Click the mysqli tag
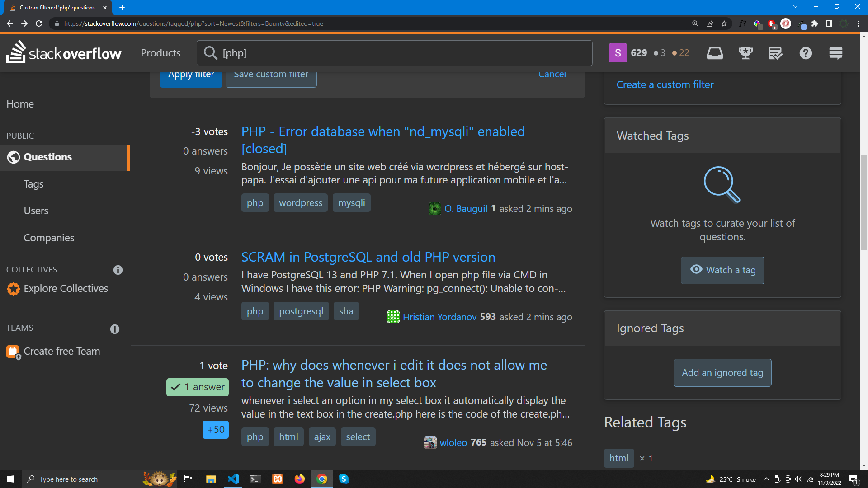 click(352, 203)
